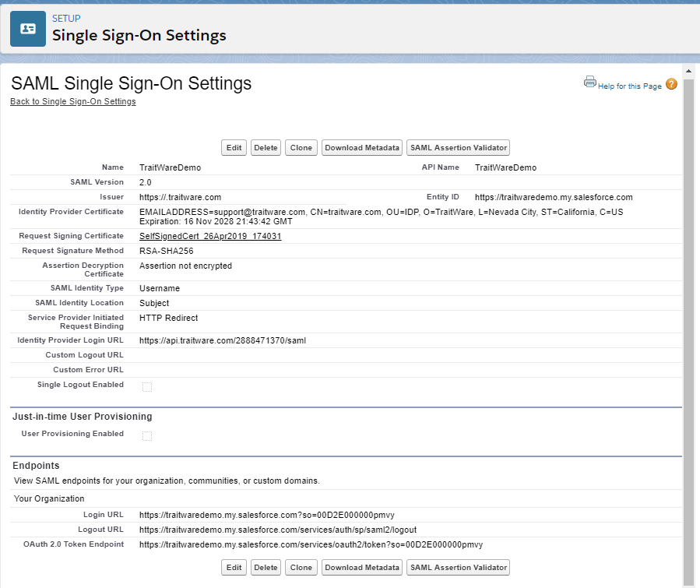Viewport: 700px width, 588px height.
Task: Click the top Delete button
Action: [x=266, y=148]
